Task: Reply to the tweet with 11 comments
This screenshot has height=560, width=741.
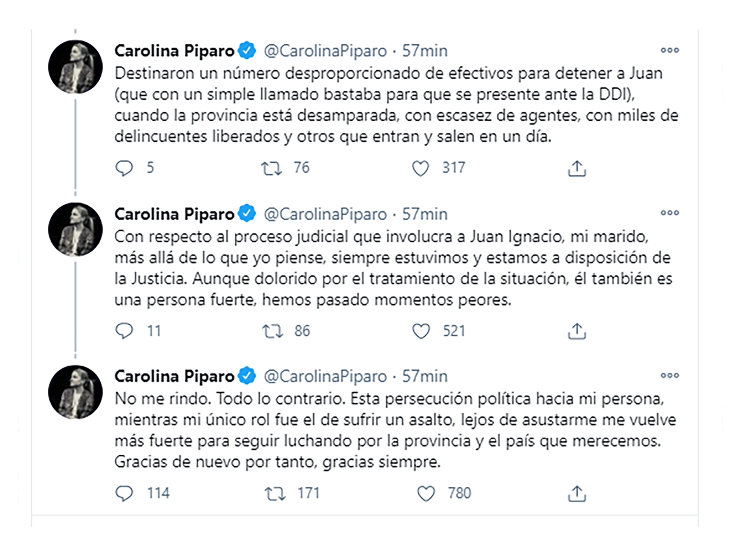Action: coord(124,331)
